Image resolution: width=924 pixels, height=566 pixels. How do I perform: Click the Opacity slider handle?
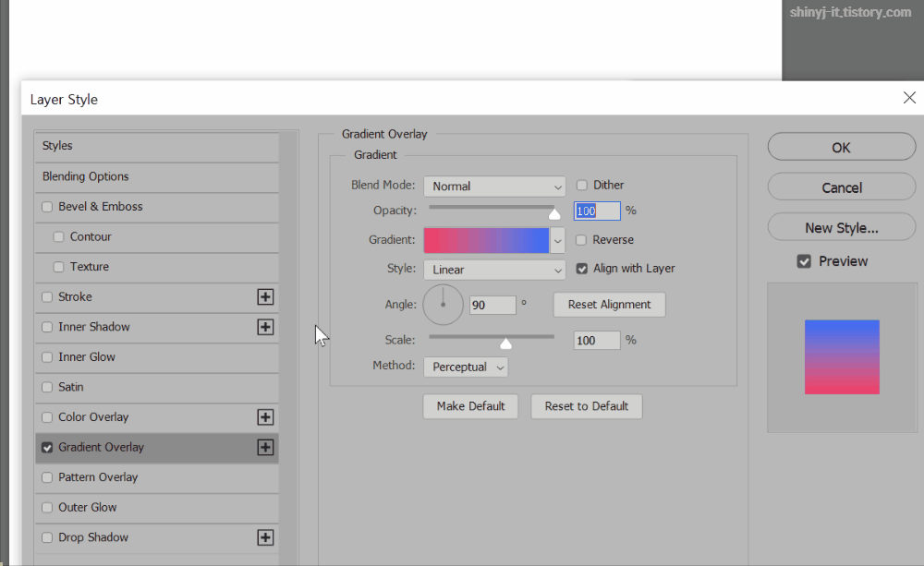coord(553,214)
